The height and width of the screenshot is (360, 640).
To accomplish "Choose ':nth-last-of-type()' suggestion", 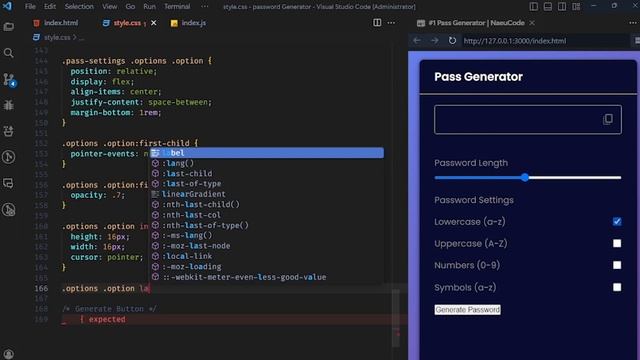I will click(x=267, y=225).
